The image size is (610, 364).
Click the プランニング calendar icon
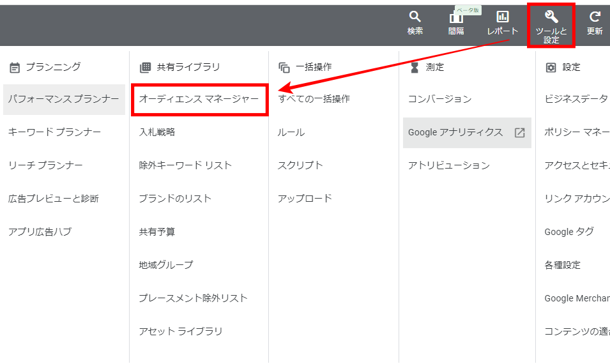15,67
